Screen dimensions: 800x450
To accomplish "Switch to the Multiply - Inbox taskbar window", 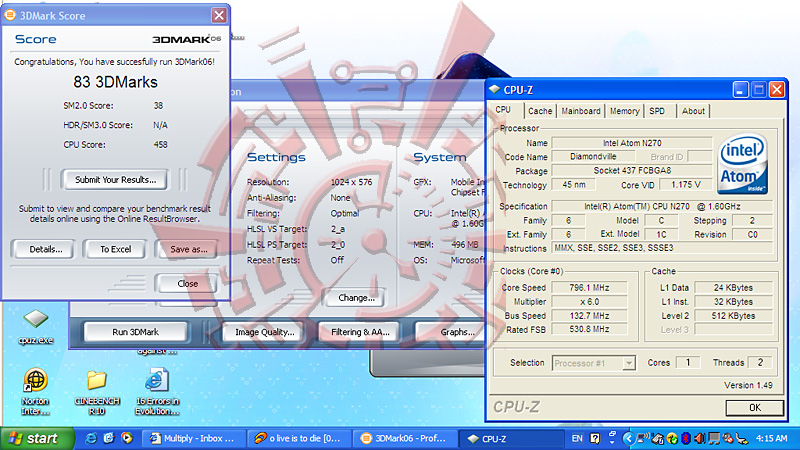I will [x=192, y=438].
